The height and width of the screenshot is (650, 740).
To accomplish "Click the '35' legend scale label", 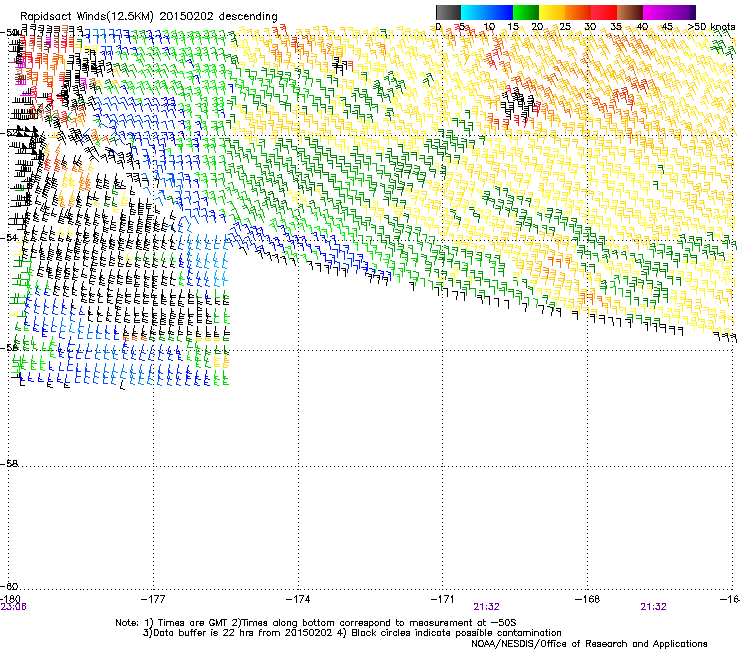I will pos(616,27).
